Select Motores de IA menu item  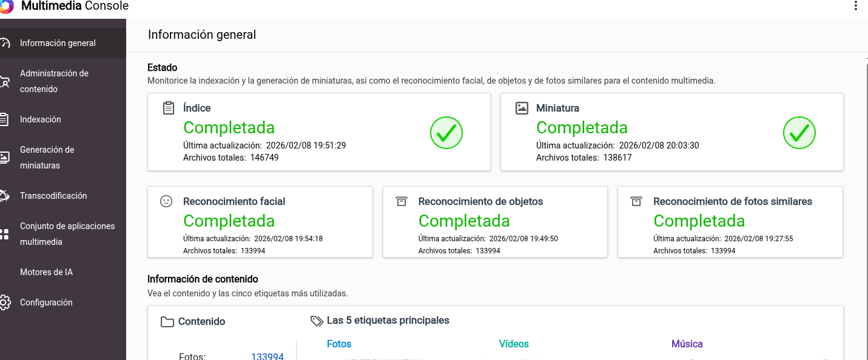46,272
